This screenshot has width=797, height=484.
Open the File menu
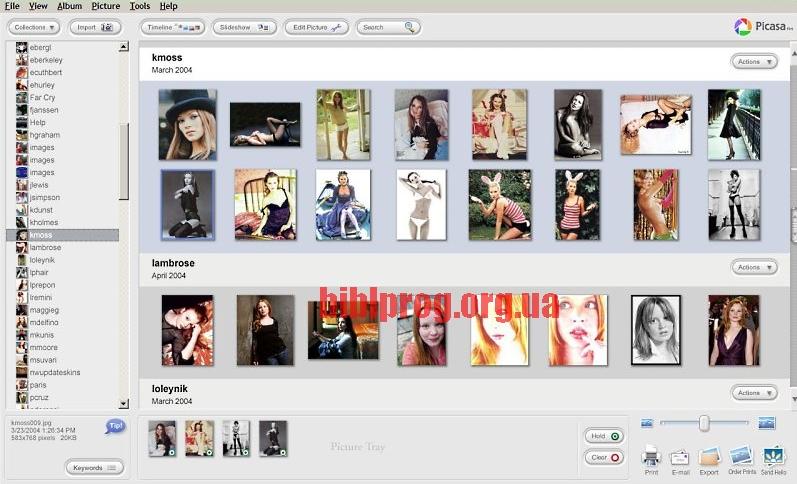12,6
